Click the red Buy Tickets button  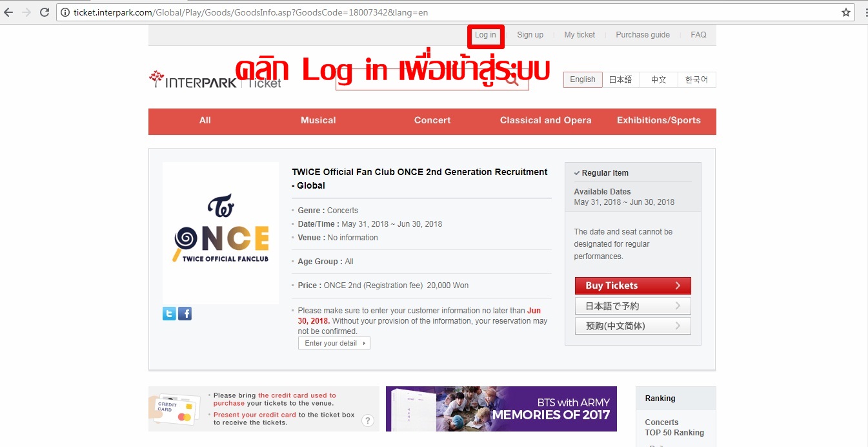[632, 286]
